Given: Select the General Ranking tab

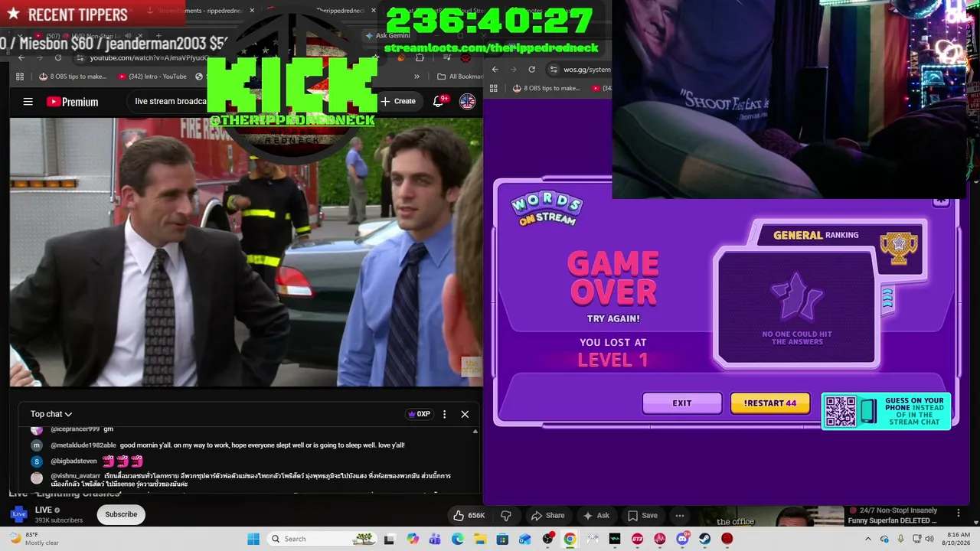Looking at the screenshot, I should 815,235.
